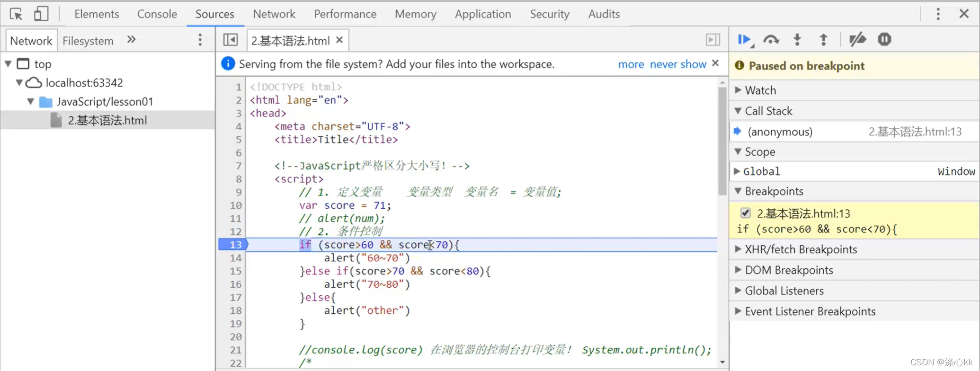This screenshot has width=980, height=371.
Task: Click line number 10 in gutter
Action: pyautogui.click(x=236, y=205)
